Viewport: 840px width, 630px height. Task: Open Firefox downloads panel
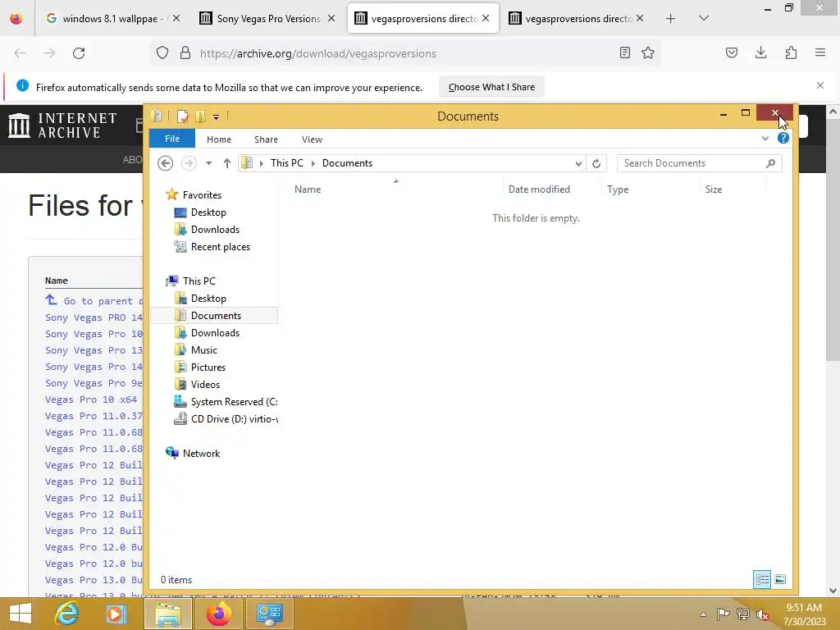click(x=760, y=53)
